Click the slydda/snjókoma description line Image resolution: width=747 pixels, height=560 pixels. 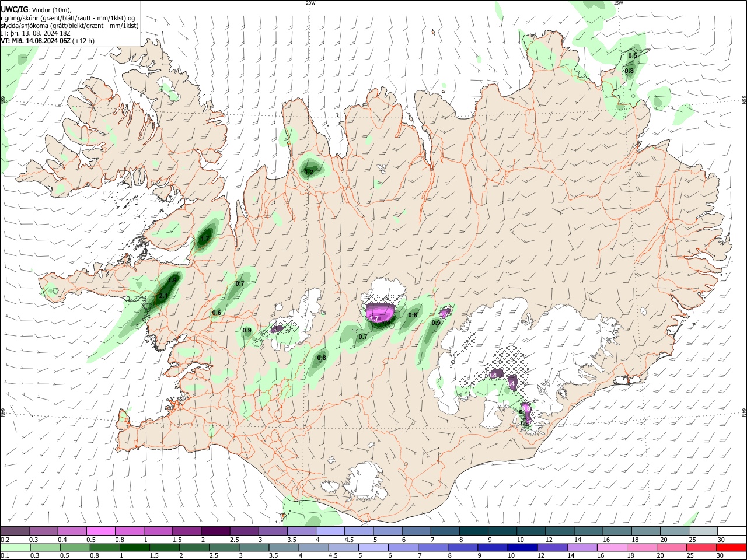click(69, 26)
